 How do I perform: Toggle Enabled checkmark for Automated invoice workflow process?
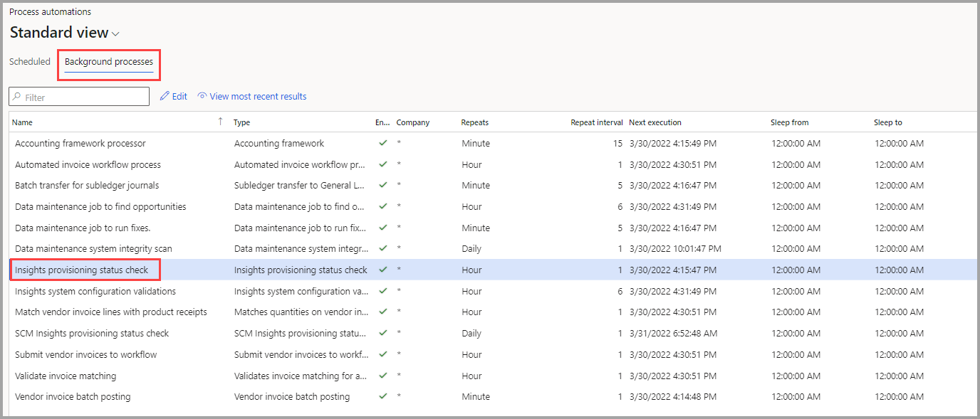pos(383,164)
